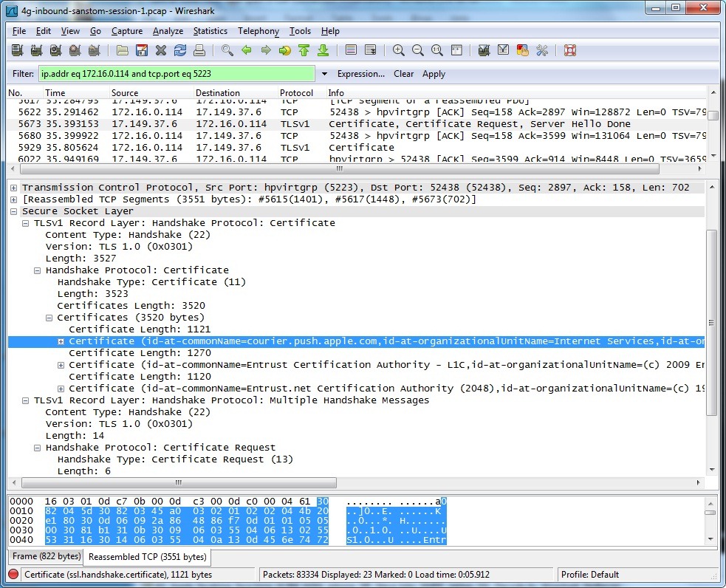This screenshot has width=726, height=588.
Task: Expand Entrust.net Certification Authority (2048) certificate
Action: point(61,389)
